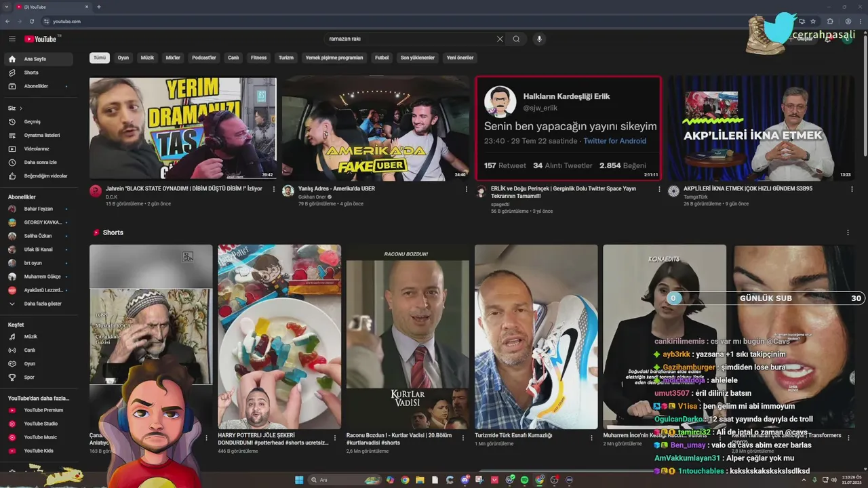The image size is (868, 488).
Task: Select the Müzik filter chip
Action: pos(147,58)
